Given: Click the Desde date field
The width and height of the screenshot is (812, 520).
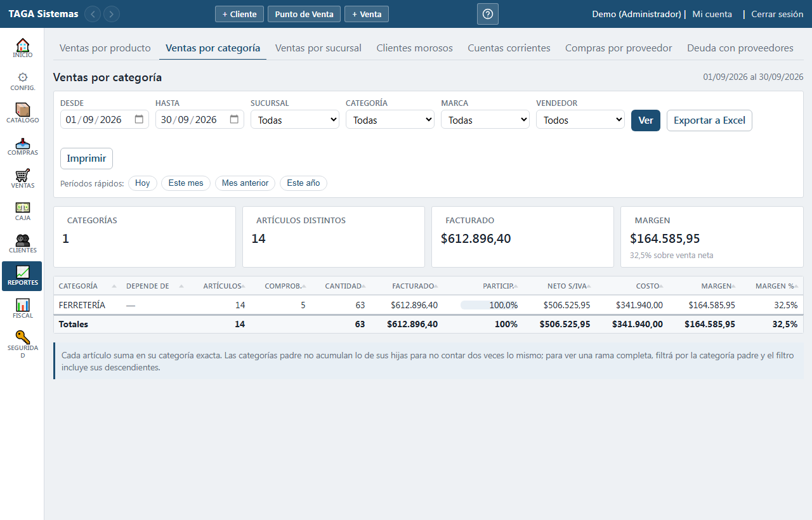Looking at the screenshot, I should 105,120.
